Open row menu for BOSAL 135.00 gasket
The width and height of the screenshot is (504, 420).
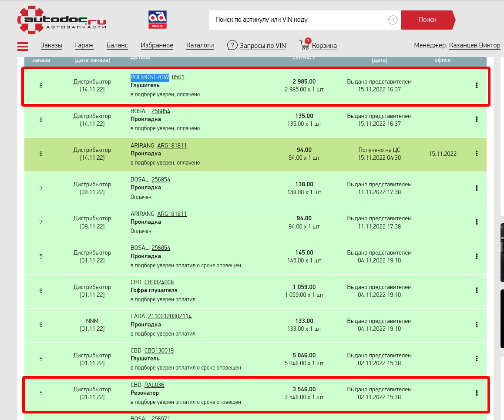click(477, 119)
